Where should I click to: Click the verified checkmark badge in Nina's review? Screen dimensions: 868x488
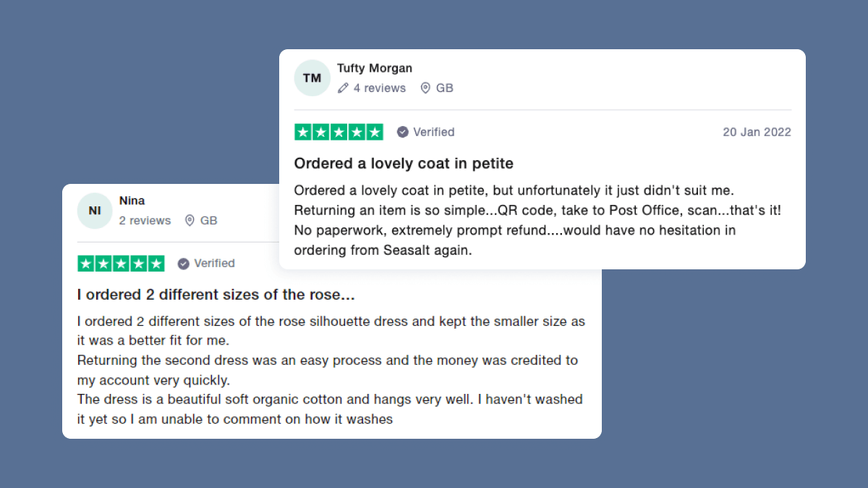pyautogui.click(x=184, y=264)
